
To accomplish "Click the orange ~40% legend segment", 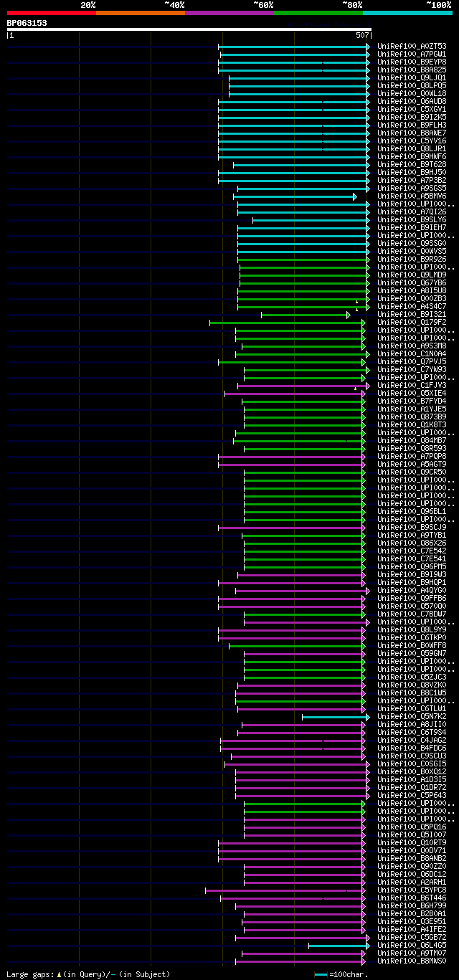I will pyautogui.click(x=141, y=12).
